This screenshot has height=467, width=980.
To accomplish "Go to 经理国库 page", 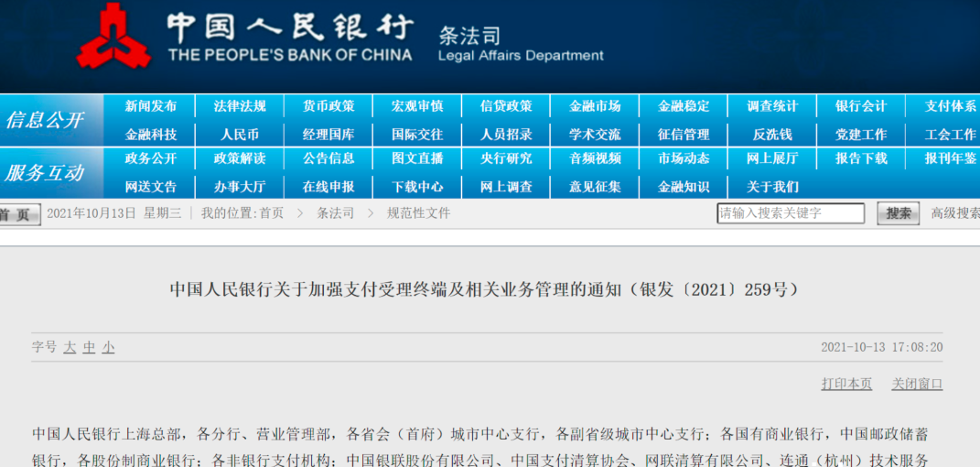I will [x=328, y=135].
